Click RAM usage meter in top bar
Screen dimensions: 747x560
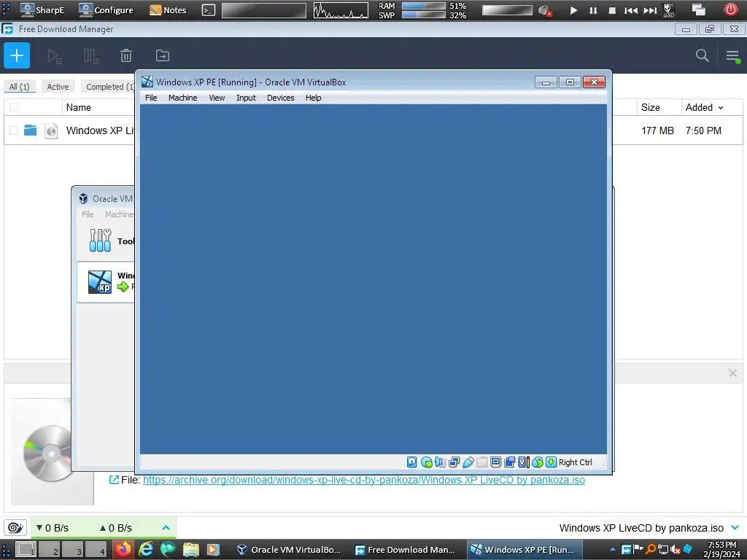pyautogui.click(x=423, y=6)
